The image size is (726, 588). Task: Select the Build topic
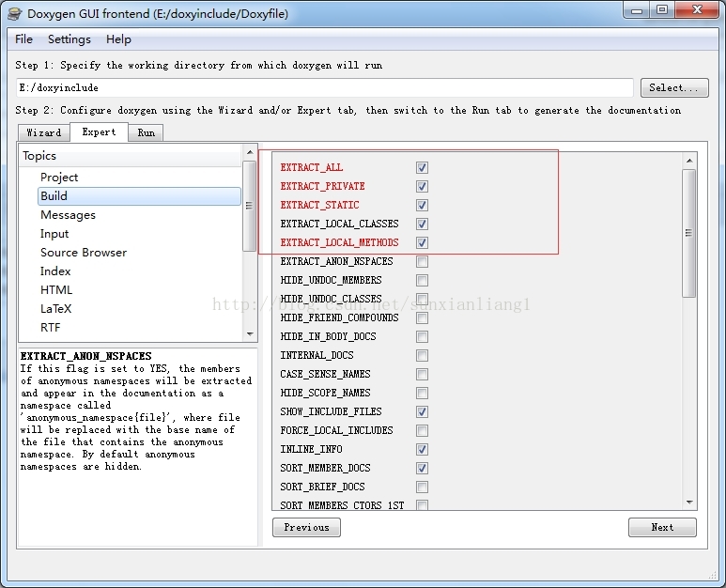point(139,196)
